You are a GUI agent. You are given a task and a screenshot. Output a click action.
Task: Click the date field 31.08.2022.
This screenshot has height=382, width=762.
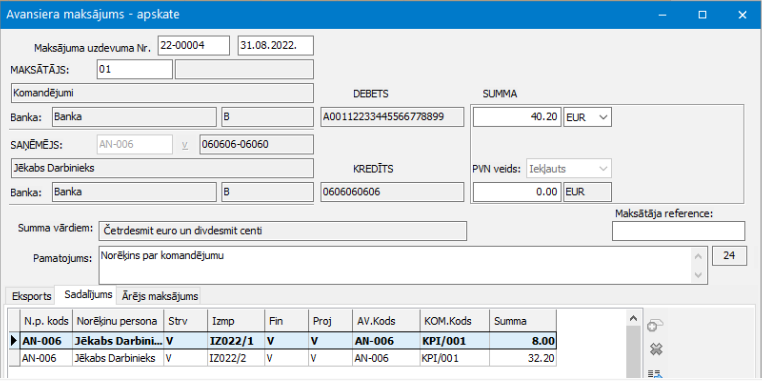click(x=276, y=46)
